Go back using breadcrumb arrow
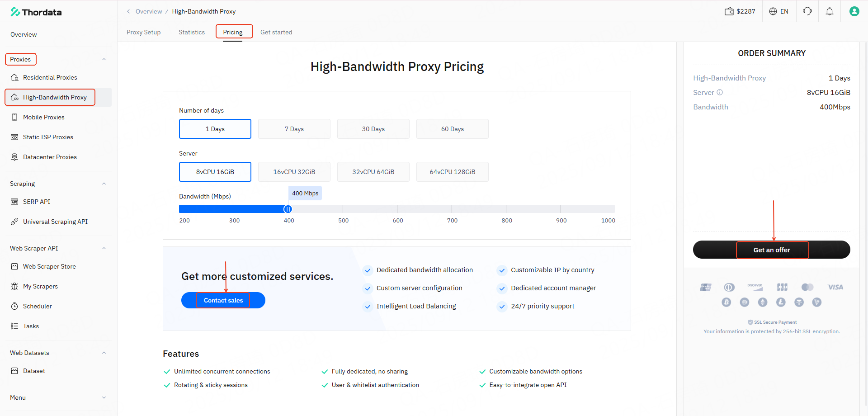The image size is (868, 416). (128, 11)
